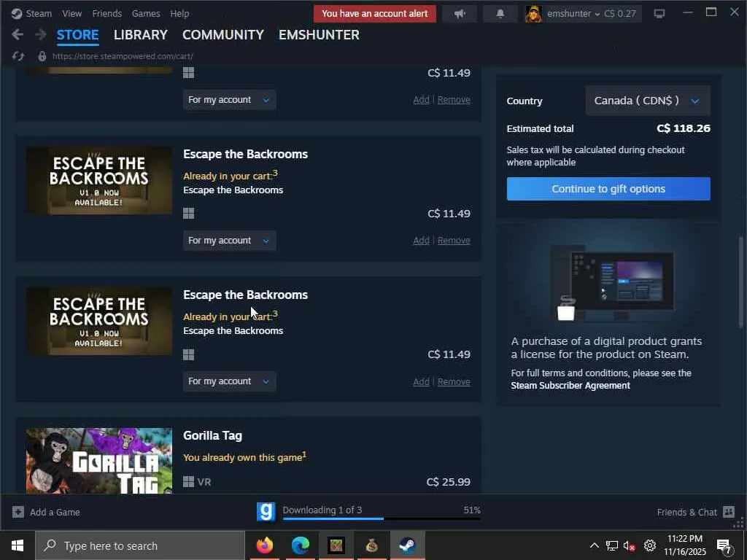The height and width of the screenshot is (560, 747).
Task: Click the emshunter profile avatar
Action: click(533, 14)
